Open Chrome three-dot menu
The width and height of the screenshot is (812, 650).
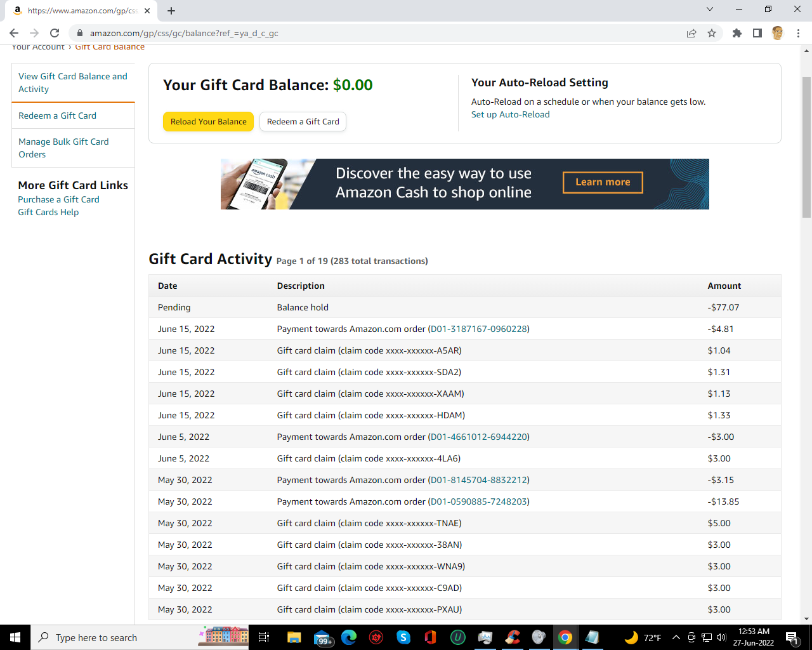[x=798, y=33]
